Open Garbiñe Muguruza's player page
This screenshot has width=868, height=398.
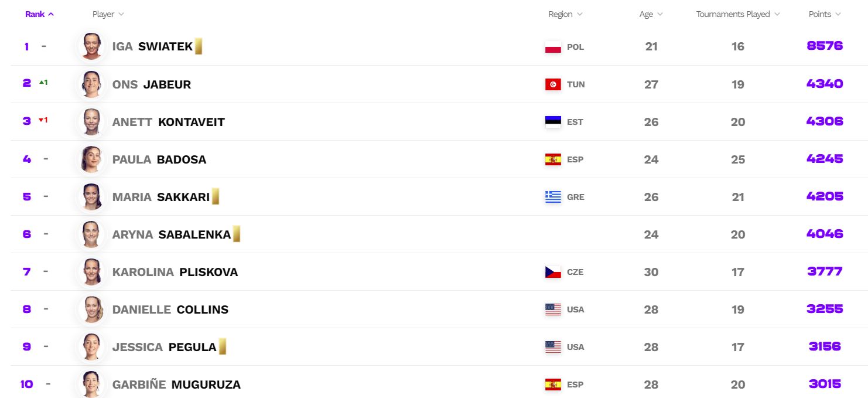point(176,385)
